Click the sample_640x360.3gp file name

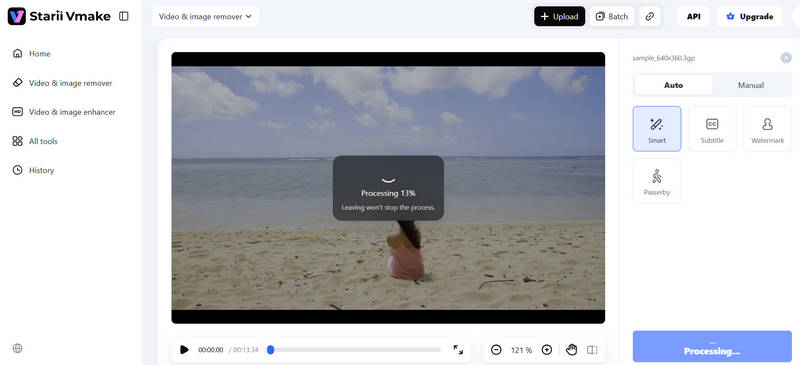tap(663, 58)
